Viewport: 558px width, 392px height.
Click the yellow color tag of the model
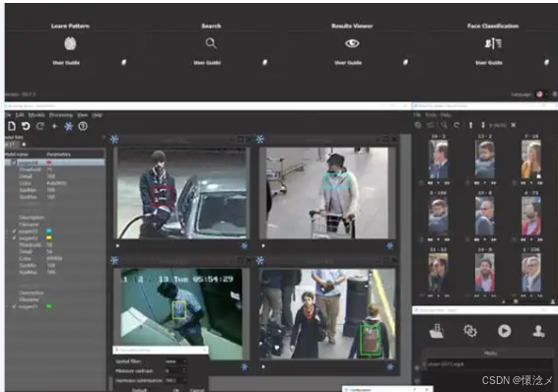click(x=49, y=237)
